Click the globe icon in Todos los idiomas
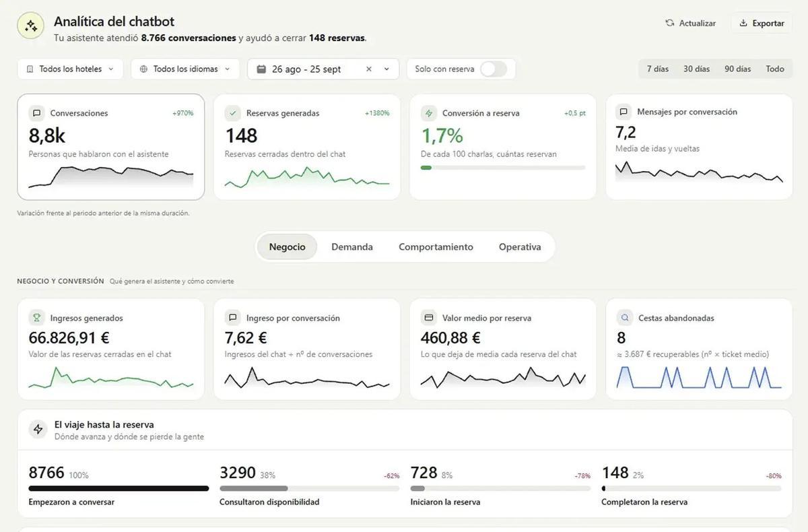 [x=143, y=69]
